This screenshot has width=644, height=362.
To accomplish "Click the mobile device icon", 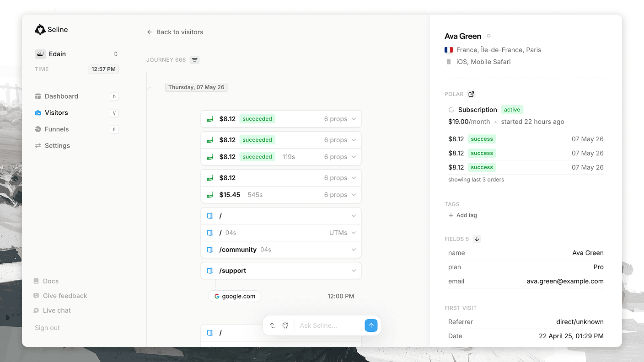I will (x=449, y=62).
